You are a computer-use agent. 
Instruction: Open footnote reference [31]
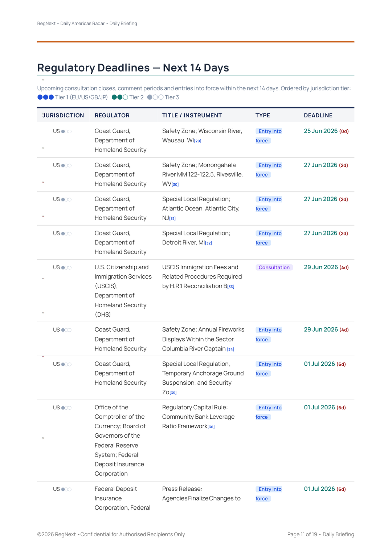pos(172,219)
